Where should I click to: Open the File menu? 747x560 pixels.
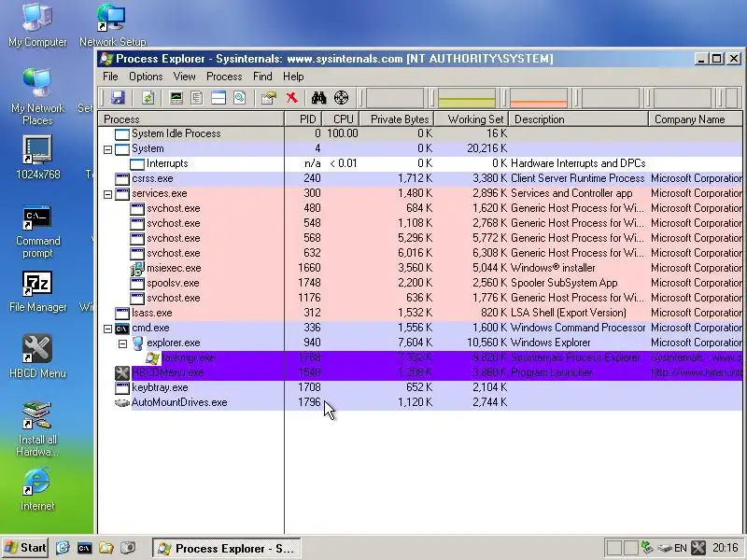point(110,77)
